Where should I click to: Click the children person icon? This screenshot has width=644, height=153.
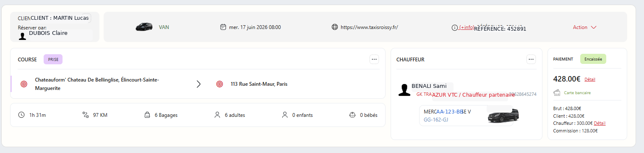(x=285, y=115)
